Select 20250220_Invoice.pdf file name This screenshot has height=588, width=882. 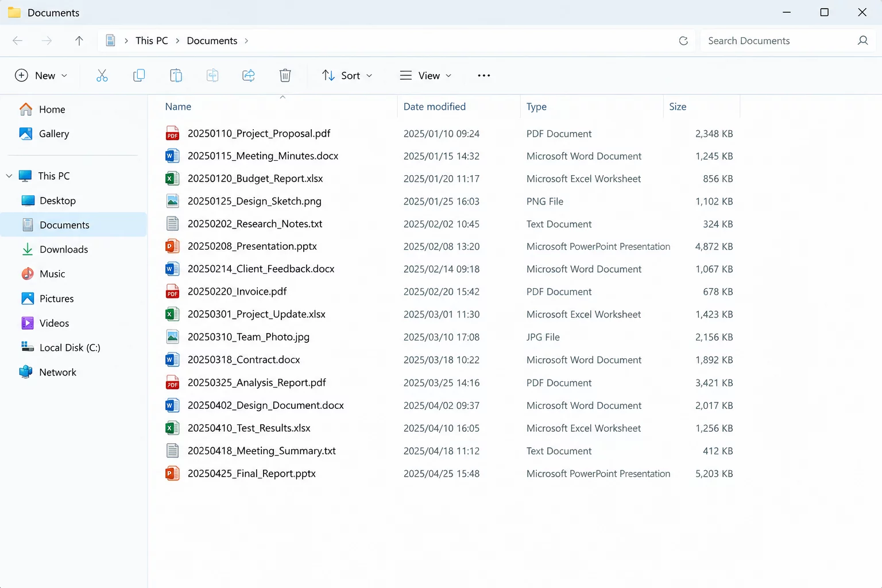pyautogui.click(x=237, y=292)
